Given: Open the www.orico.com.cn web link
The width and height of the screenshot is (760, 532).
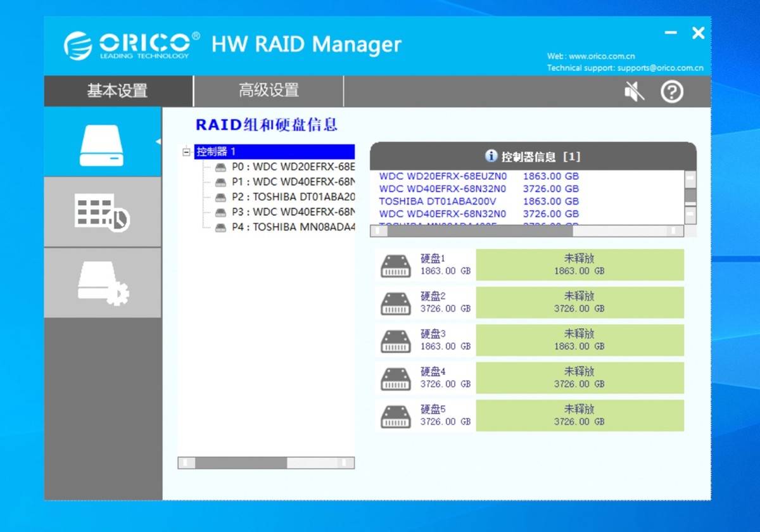Looking at the screenshot, I should click(602, 56).
